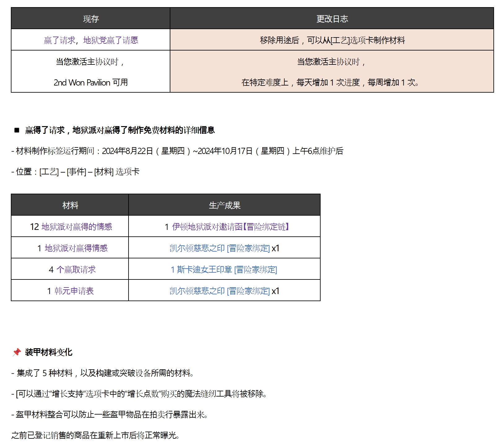499x448 pixels.
Task: Click the cell 移除用途后，可以从[工艺]选项卡制作材料
Action: (332, 40)
